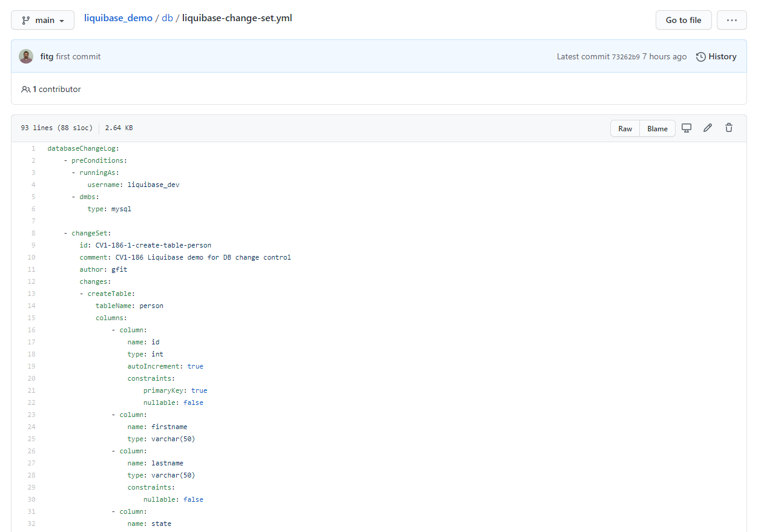
Task: Click line number 23 in gutter
Action: point(31,415)
